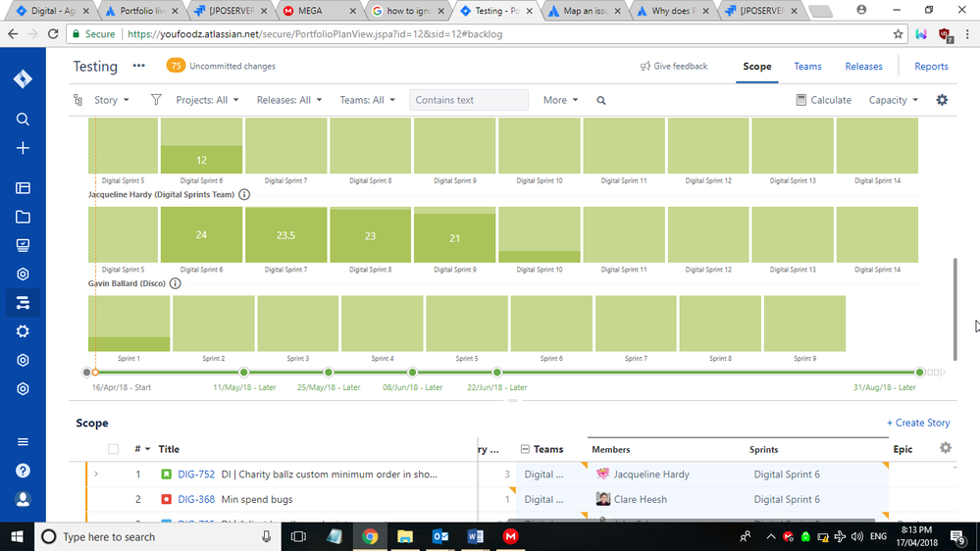Select the highlighted Portfolio icon in sidebar
The width and height of the screenshot is (980, 551).
tap(23, 303)
